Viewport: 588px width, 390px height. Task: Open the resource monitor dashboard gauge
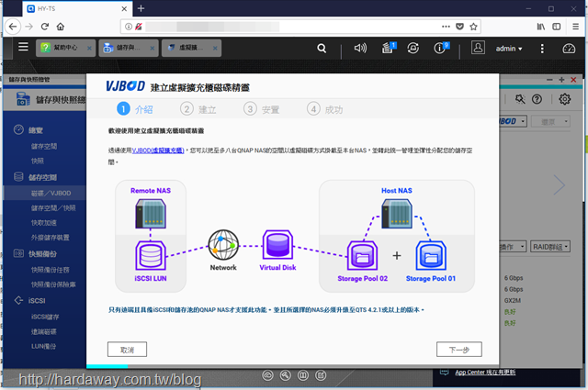pos(569,49)
